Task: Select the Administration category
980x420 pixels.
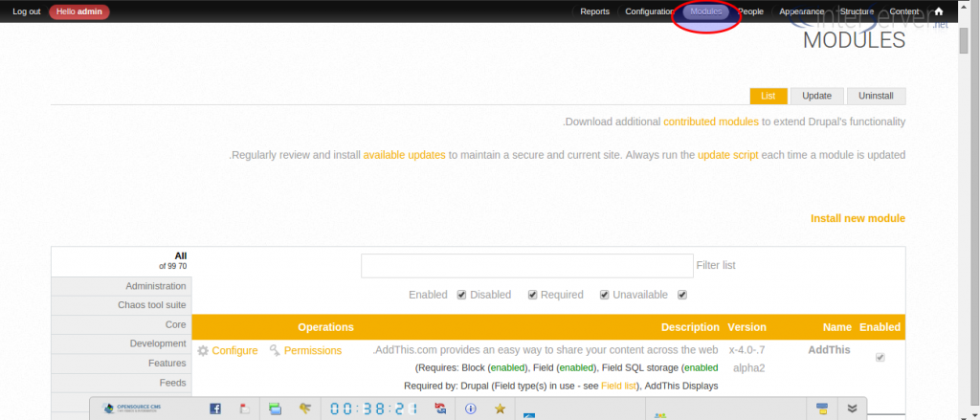Action: point(122,286)
